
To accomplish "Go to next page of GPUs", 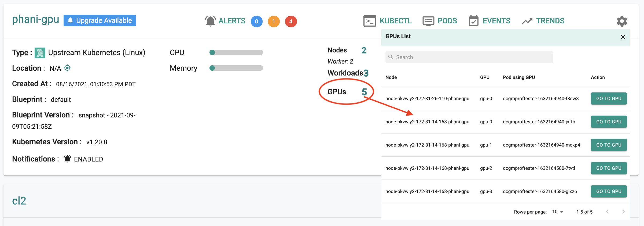I will [x=623, y=212].
